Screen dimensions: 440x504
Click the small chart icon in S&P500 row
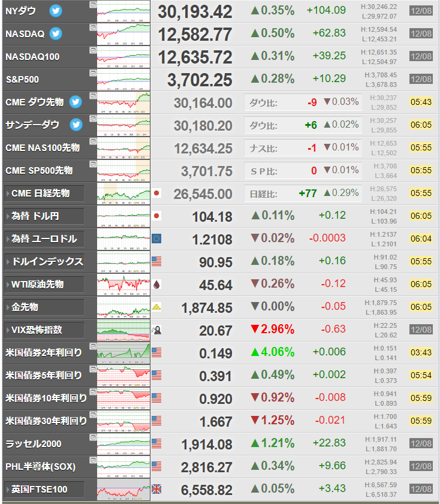pos(93,73)
